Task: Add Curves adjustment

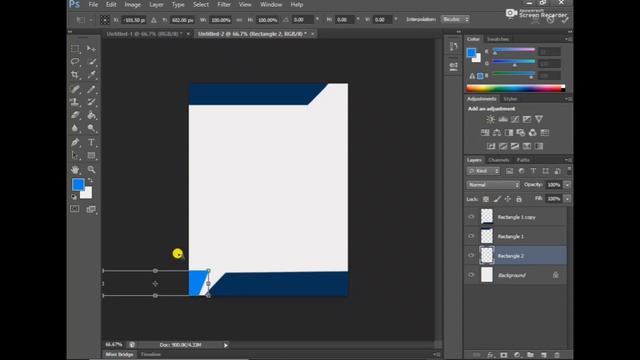Action: tap(515, 119)
